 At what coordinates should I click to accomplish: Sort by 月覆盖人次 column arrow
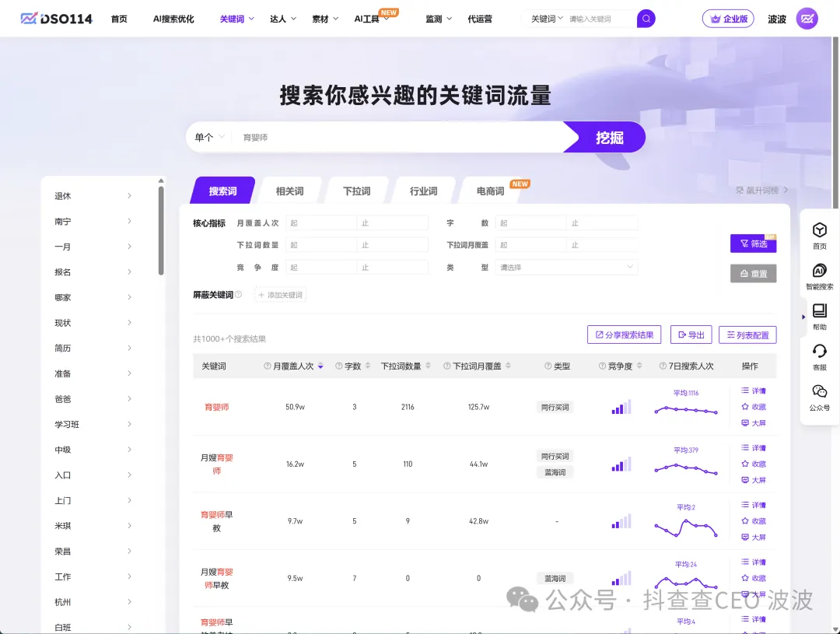pos(320,366)
